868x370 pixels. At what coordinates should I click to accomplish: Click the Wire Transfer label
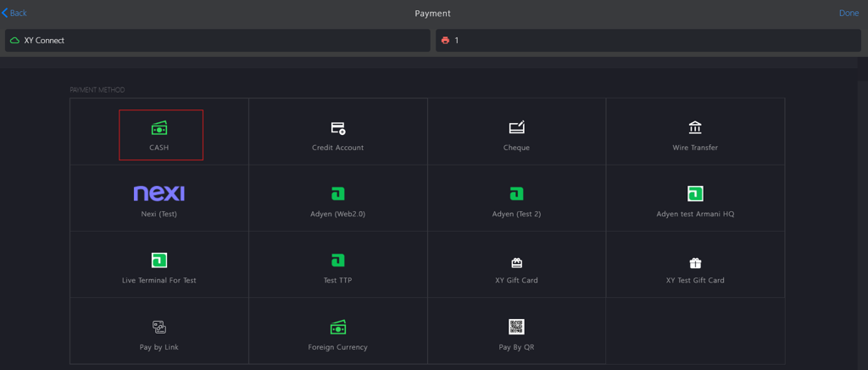695,148
